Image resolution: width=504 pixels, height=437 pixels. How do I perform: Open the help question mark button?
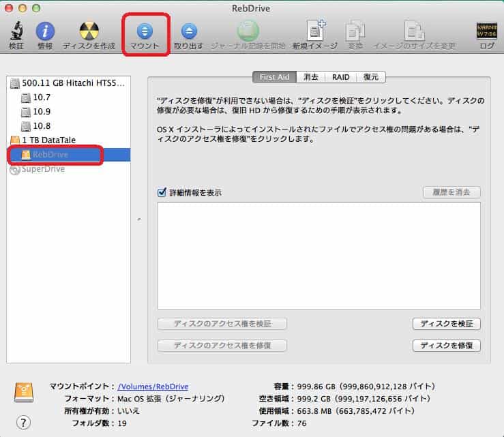tap(23, 423)
